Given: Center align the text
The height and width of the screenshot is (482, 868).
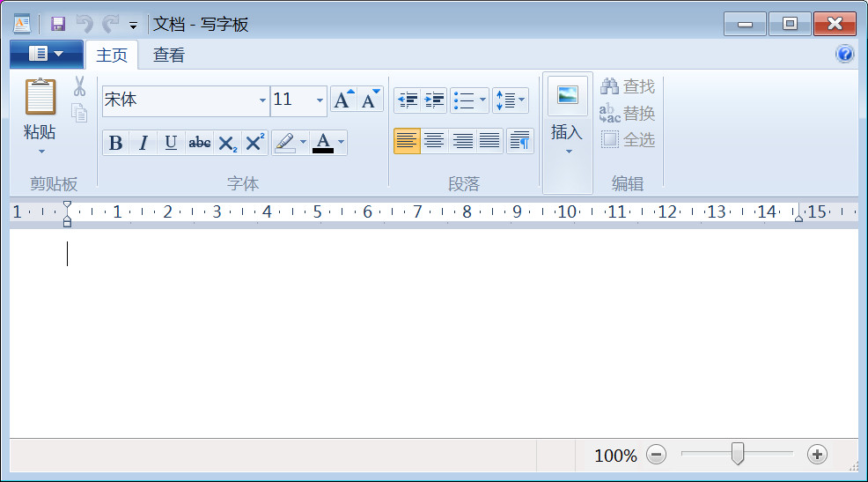Looking at the screenshot, I should [434, 141].
